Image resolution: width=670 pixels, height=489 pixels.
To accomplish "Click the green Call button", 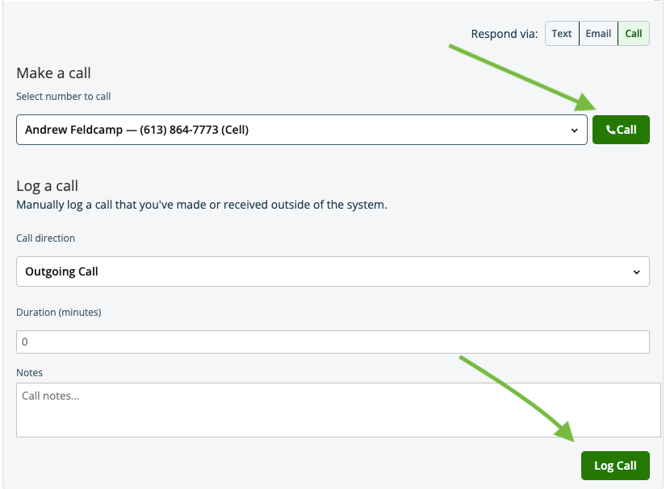I will [x=621, y=130].
